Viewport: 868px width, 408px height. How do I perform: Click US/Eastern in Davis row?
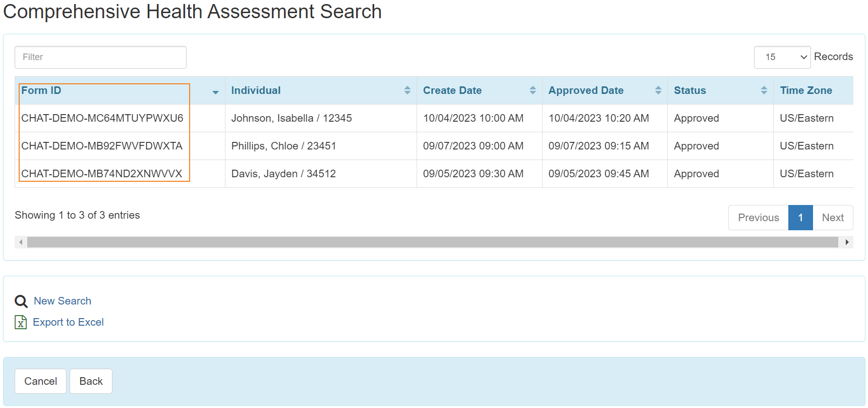coord(806,174)
